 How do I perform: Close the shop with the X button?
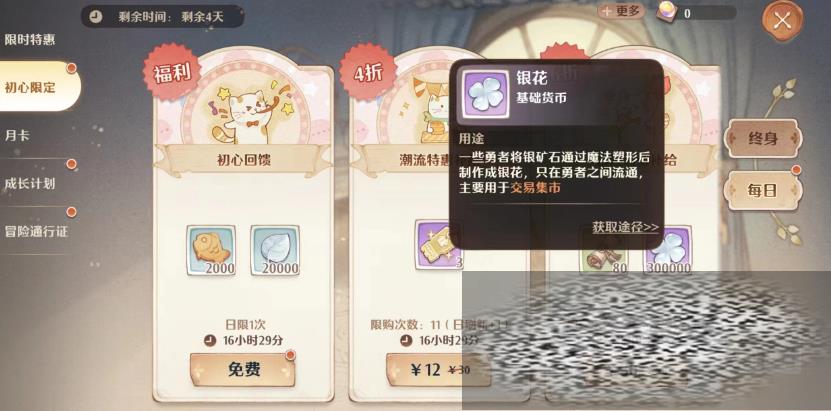point(782,21)
